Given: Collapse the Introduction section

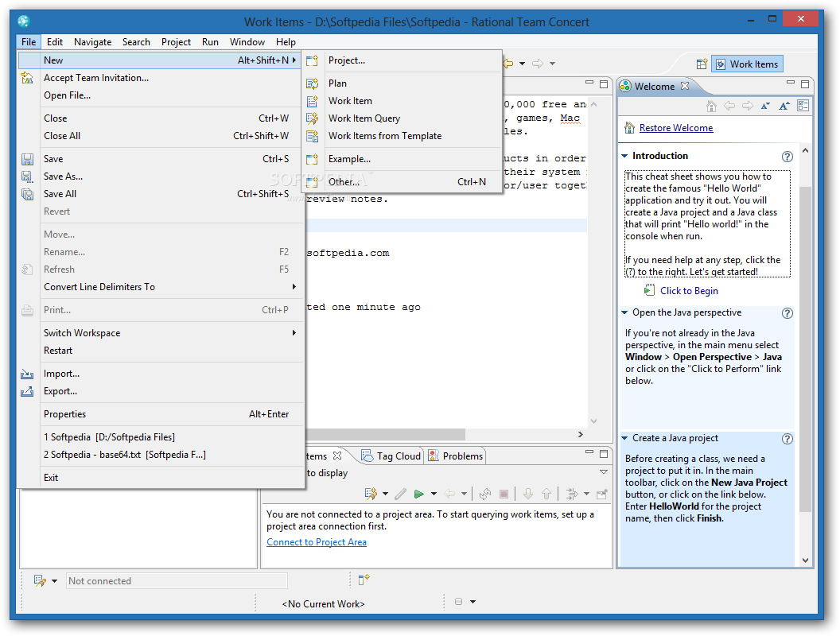Looking at the screenshot, I should point(624,156).
